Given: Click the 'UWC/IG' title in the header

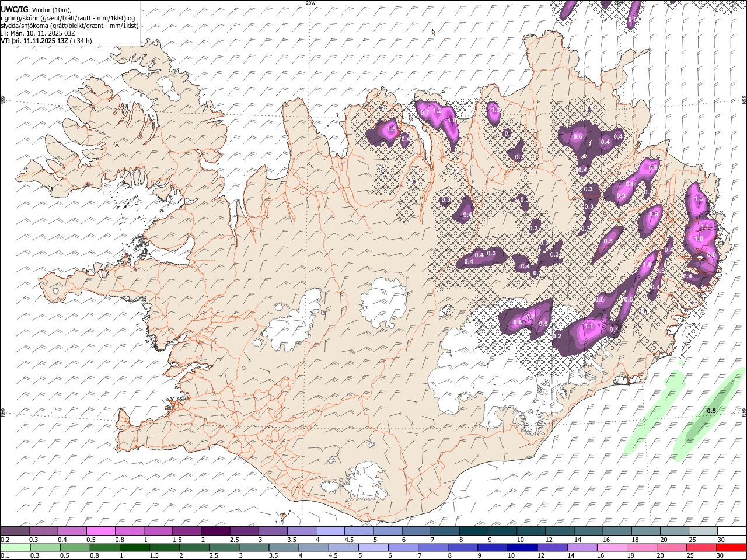Looking at the screenshot, I should [x=13, y=9].
